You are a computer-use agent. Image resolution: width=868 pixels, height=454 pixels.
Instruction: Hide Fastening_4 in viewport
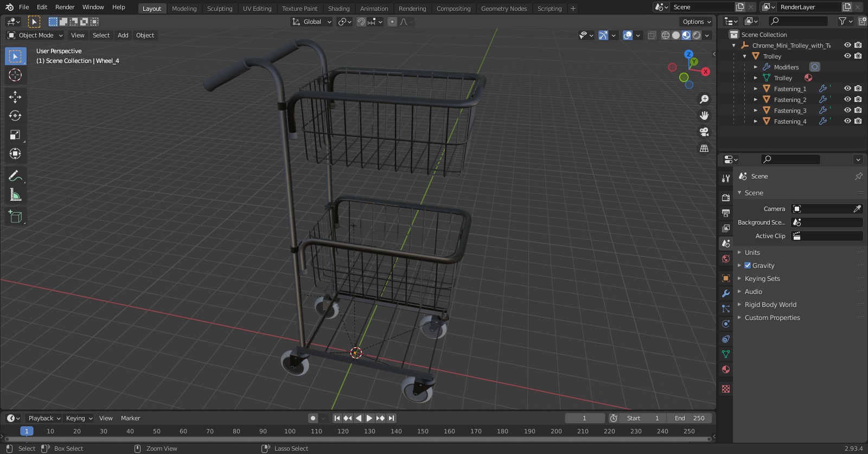tap(847, 121)
